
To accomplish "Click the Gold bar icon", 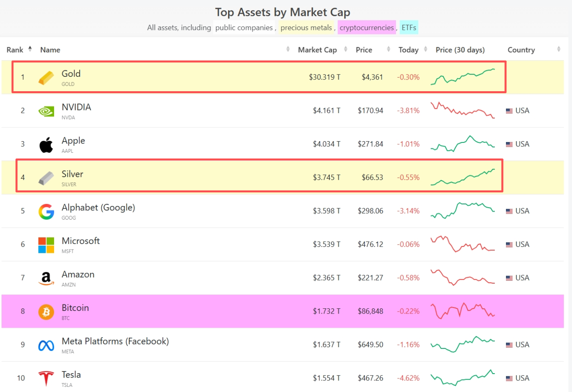I will (x=46, y=78).
